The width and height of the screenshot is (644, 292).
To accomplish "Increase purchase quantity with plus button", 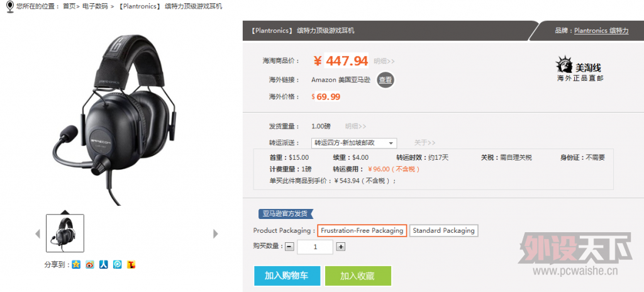I will [341, 247].
